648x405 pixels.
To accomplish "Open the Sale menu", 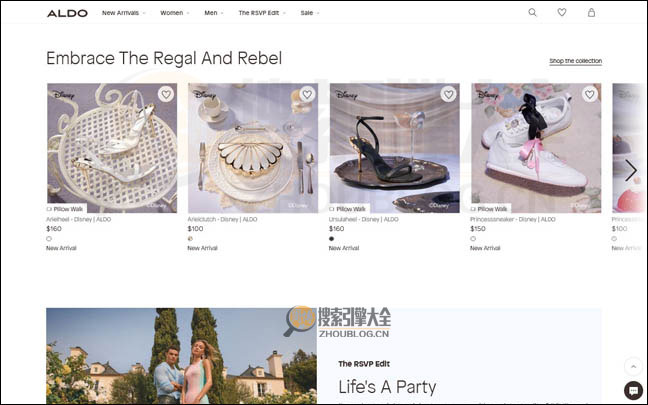I will click(309, 13).
